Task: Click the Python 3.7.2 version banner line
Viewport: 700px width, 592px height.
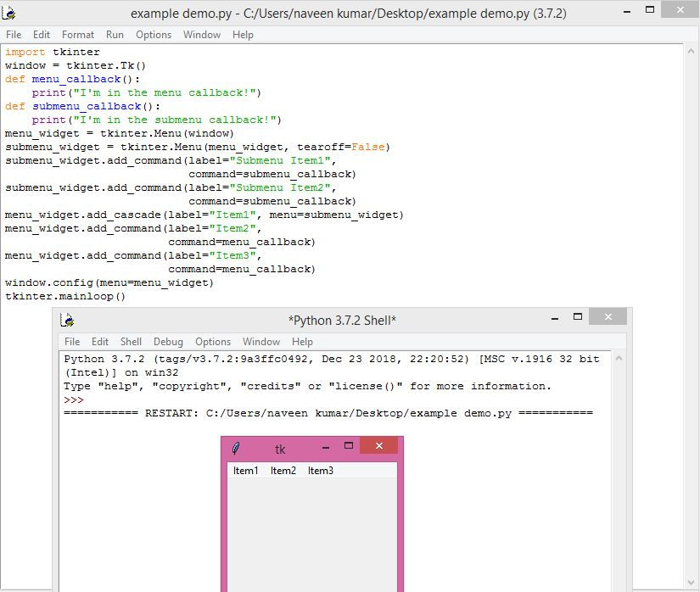Action: [x=331, y=359]
